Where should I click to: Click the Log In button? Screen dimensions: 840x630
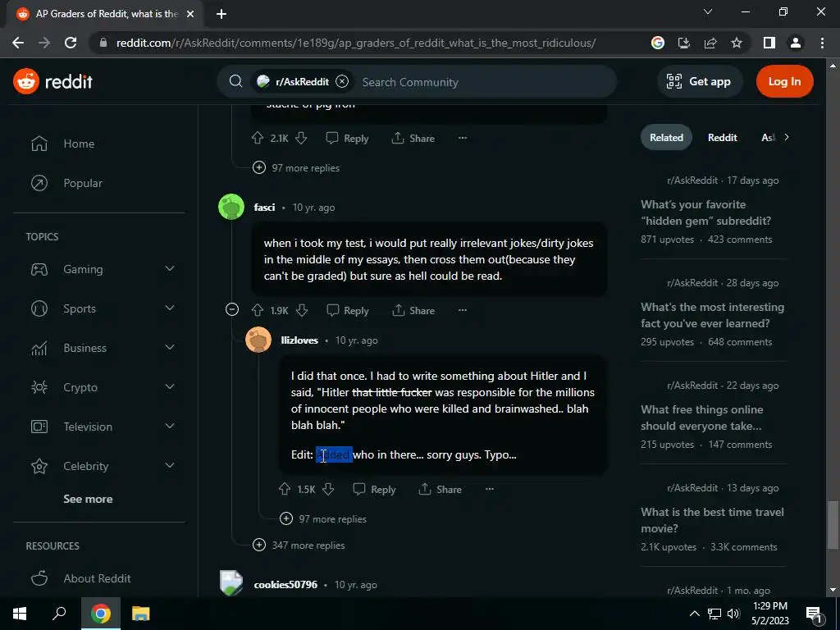(x=784, y=81)
